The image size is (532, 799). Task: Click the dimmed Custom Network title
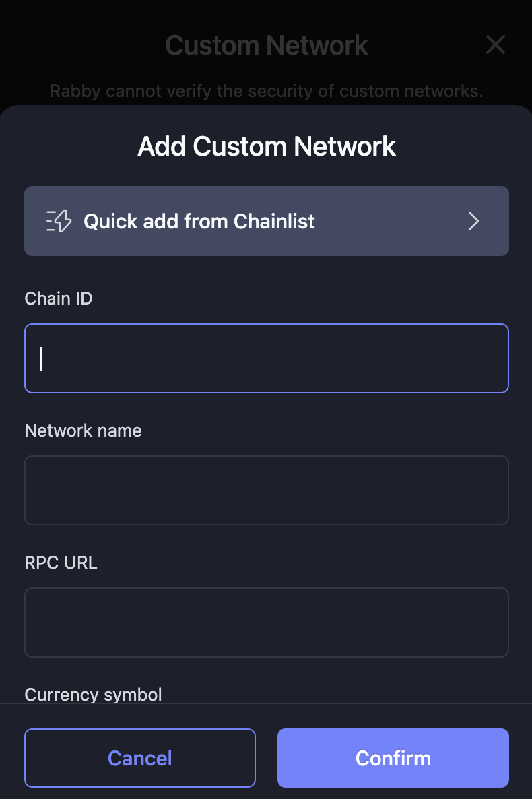click(x=267, y=46)
